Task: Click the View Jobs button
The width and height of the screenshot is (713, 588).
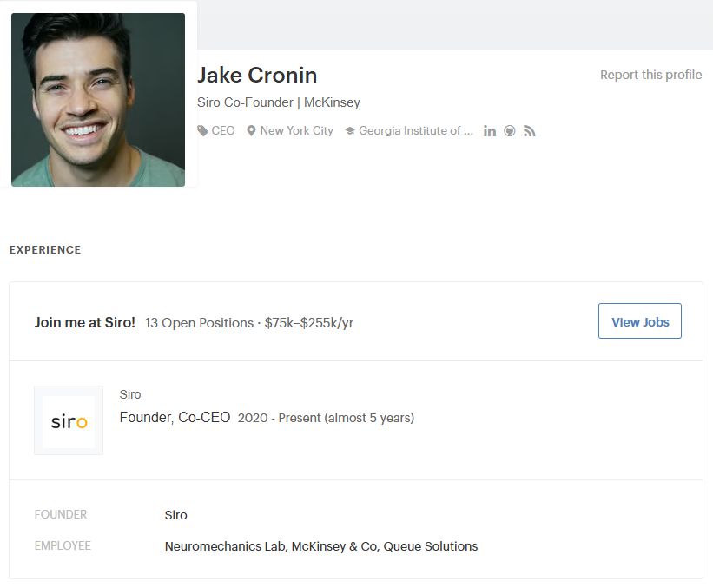Action: 640,321
